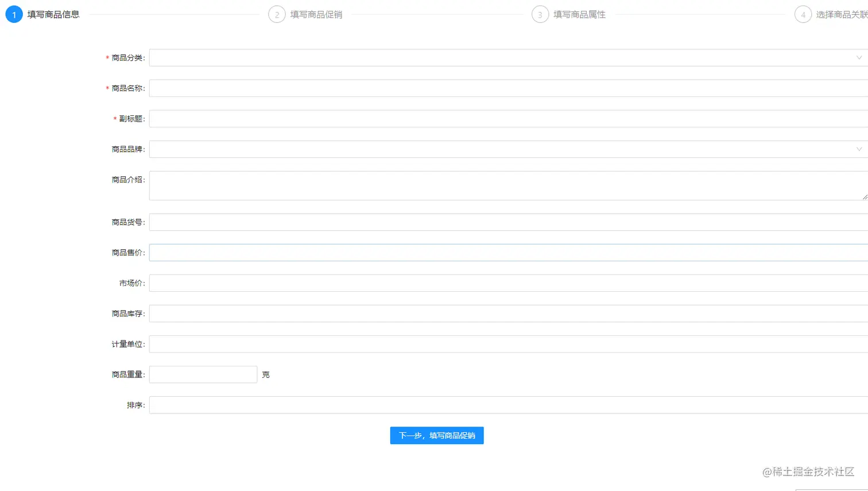This screenshot has height=491, width=868.
Task: Click the 商品分类 dropdown arrow
Action: point(859,57)
